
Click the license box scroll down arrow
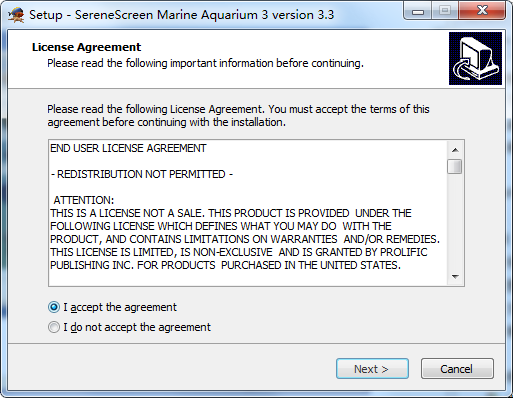tap(455, 277)
